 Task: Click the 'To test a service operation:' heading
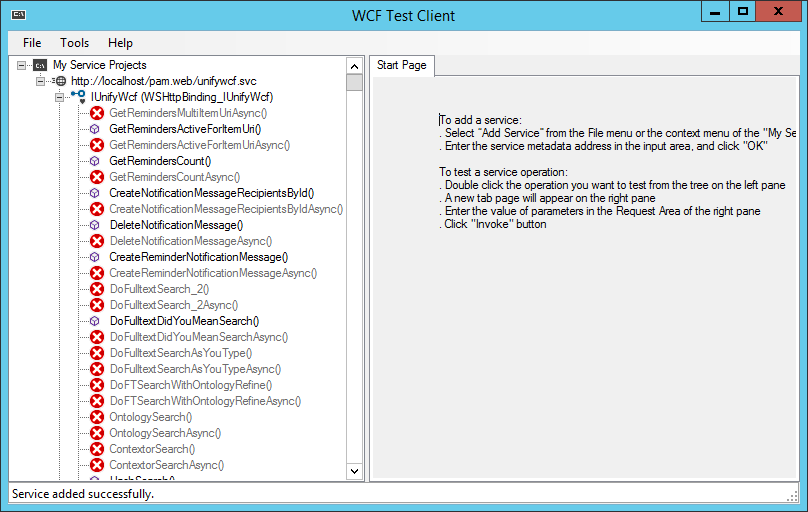click(503, 172)
